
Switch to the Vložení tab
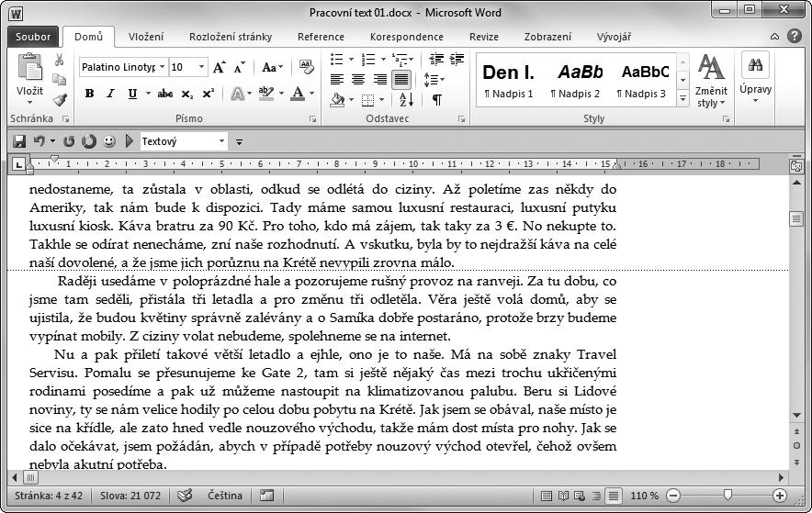pyautogui.click(x=146, y=37)
